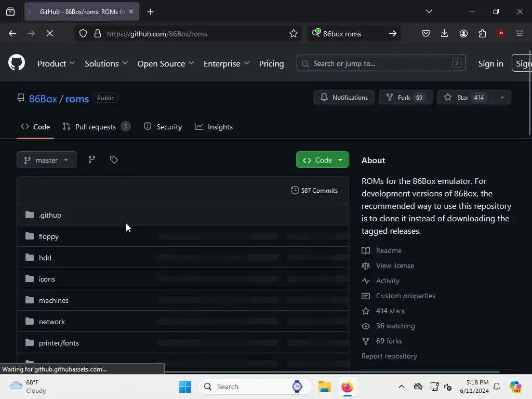
Task: Star the roms repository
Action: click(465, 97)
